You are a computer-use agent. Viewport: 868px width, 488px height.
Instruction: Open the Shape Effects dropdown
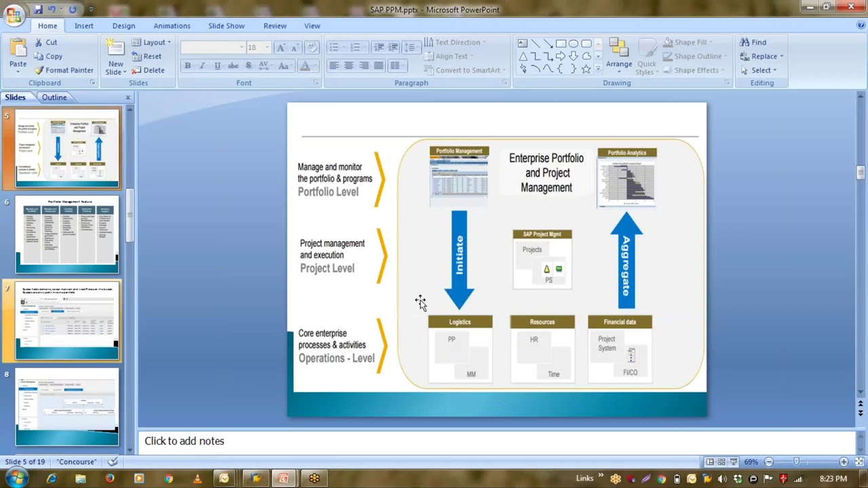pyautogui.click(x=693, y=70)
